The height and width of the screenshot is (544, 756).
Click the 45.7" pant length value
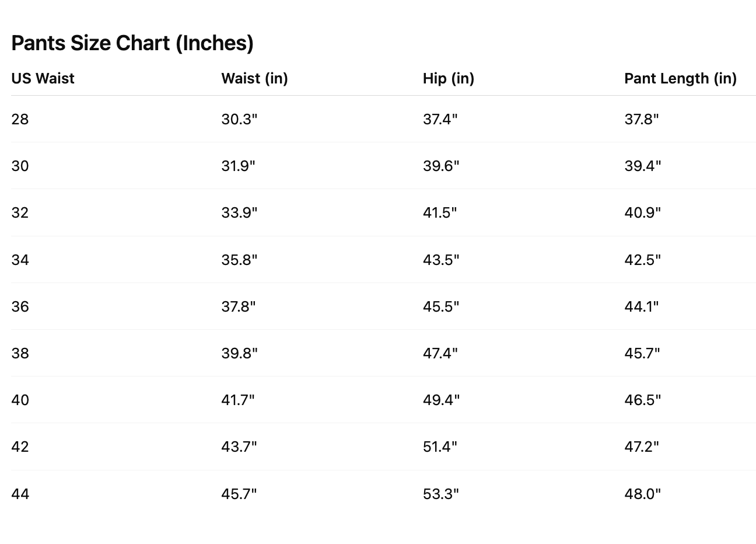642,353
